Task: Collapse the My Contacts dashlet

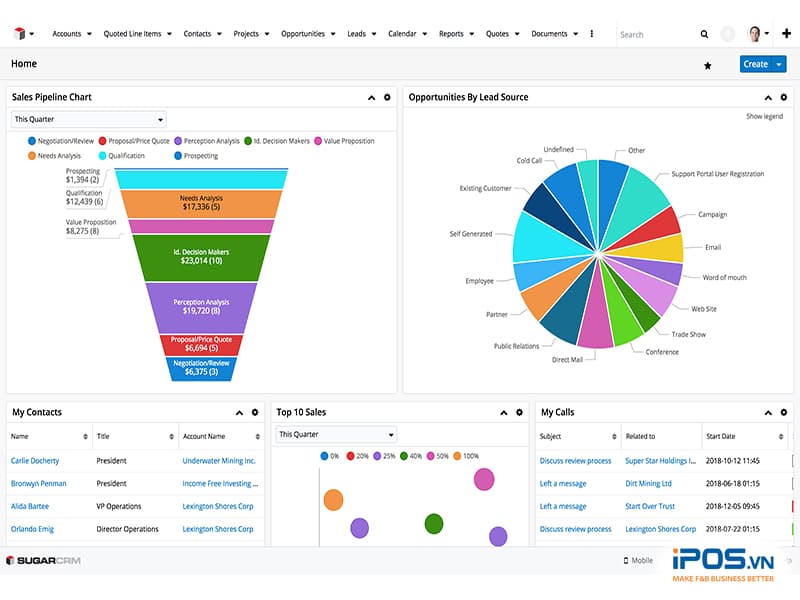Action: [239, 411]
